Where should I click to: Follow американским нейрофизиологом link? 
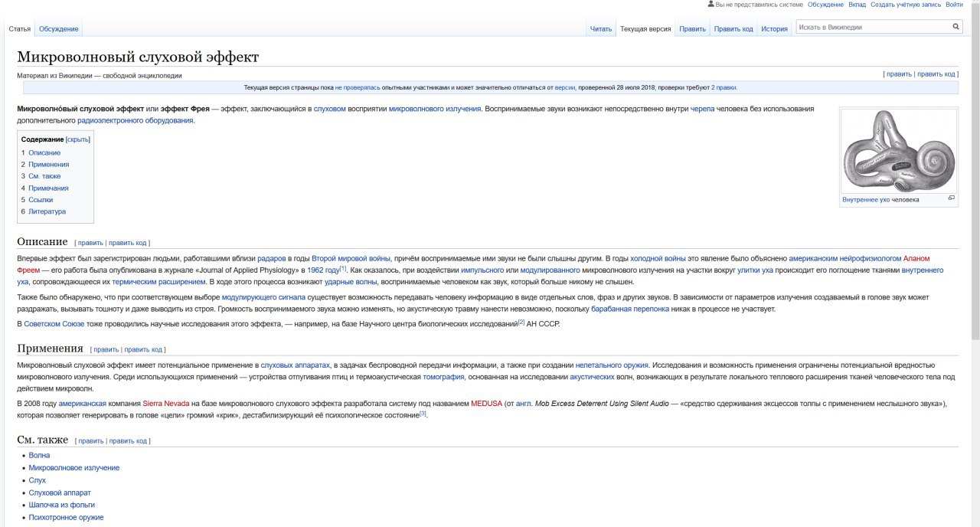pyautogui.click(x=844, y=259)
